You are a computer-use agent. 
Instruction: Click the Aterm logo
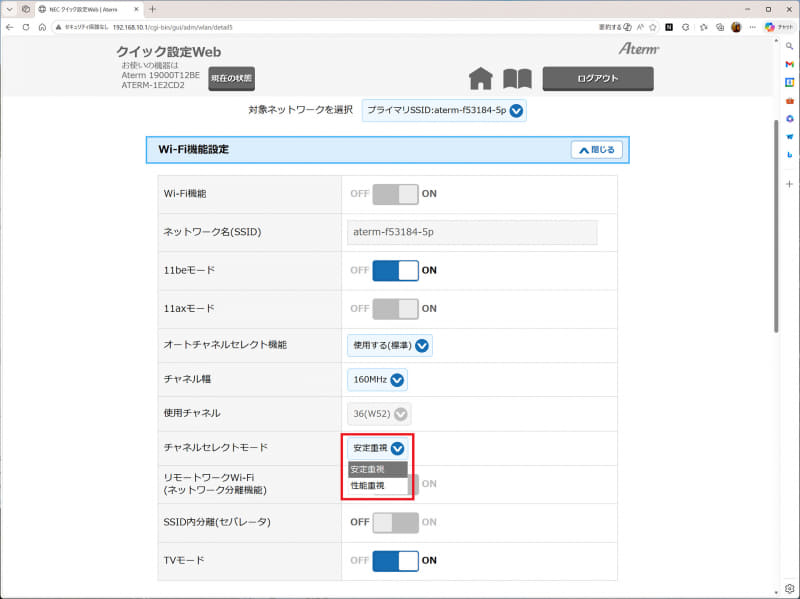point(637,48)
